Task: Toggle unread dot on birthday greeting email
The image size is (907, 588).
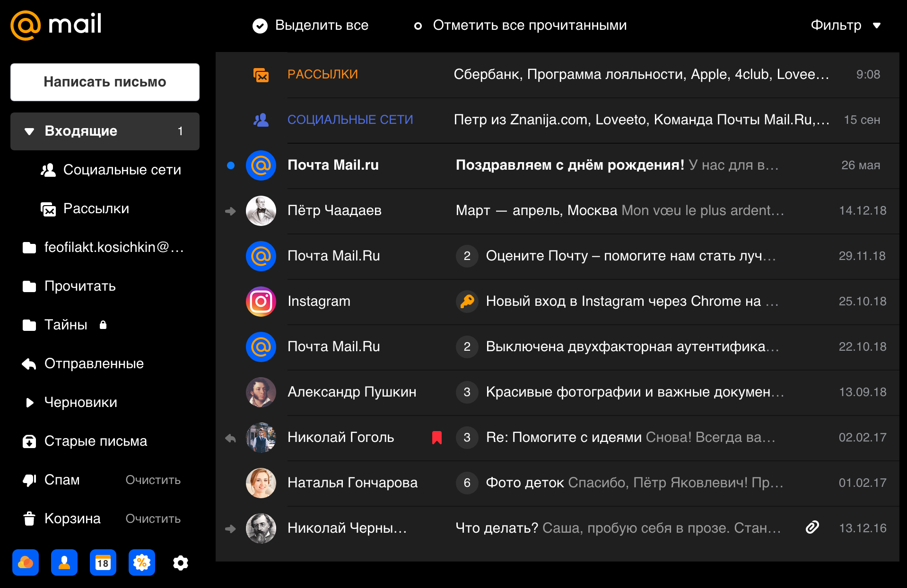Action: point(231,165)
